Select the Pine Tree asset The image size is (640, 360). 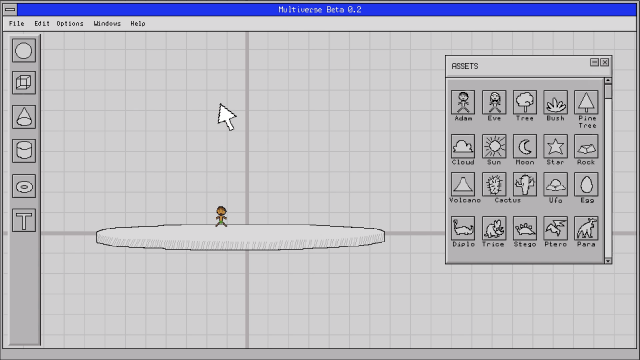pyautogui.click(x=586, y=102)
